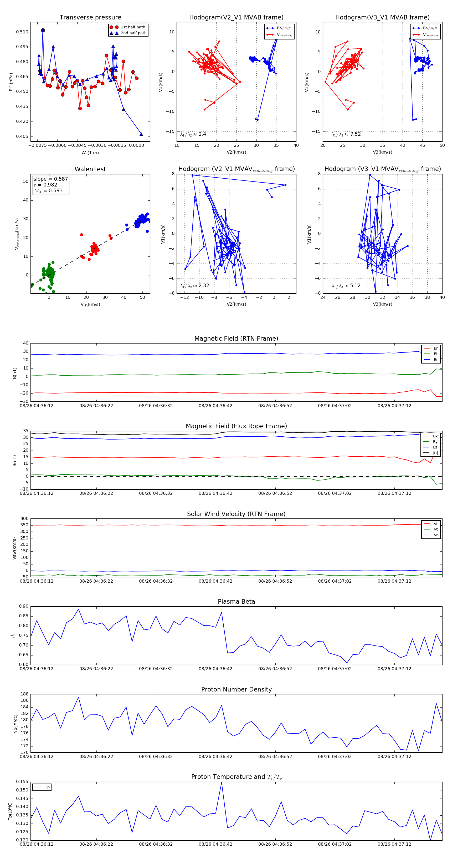This screenshot has width=473, height=868.
Task: Click the "slope = 0.587" annotation
Action: tap(50, 179)
